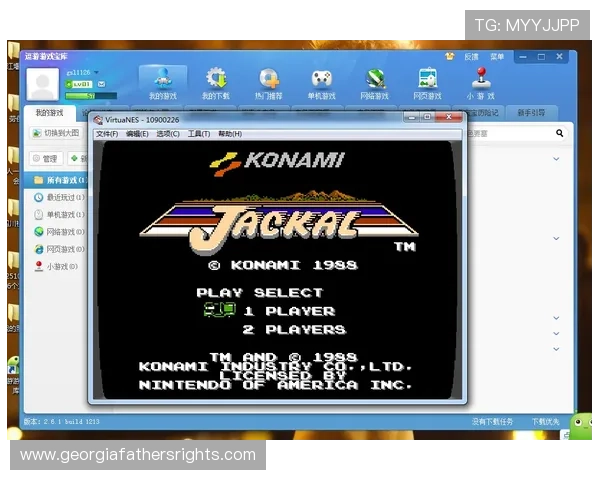Screen dimensions: 600x480
Task: Open 热门推荐 hot recommendations icon
Action: (269, 83)
